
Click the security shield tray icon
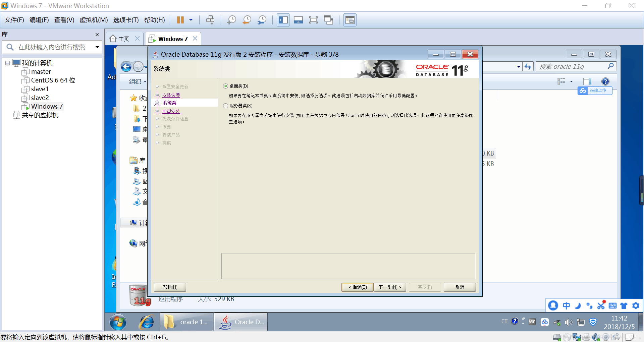[593, 322]
